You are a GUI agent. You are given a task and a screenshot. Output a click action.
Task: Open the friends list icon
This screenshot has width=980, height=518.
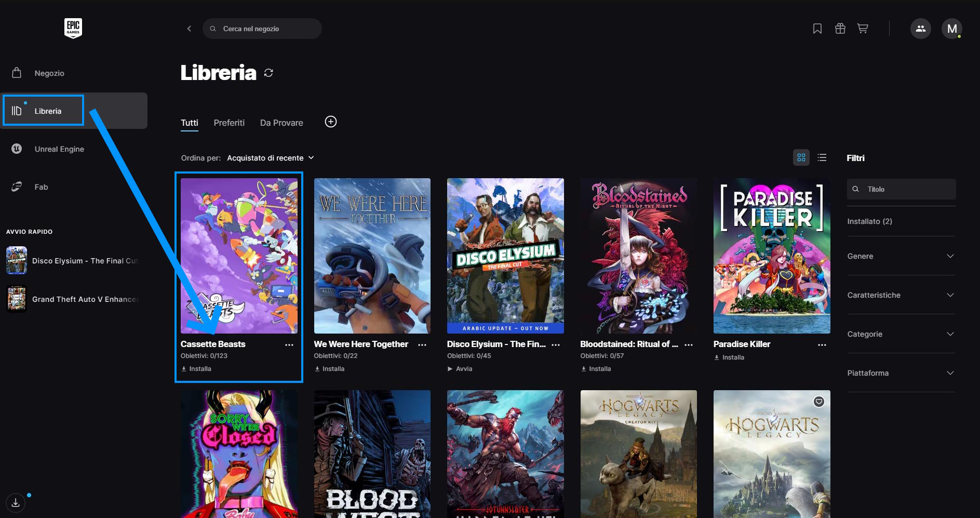pyautogui.click(x=920, y=29)
